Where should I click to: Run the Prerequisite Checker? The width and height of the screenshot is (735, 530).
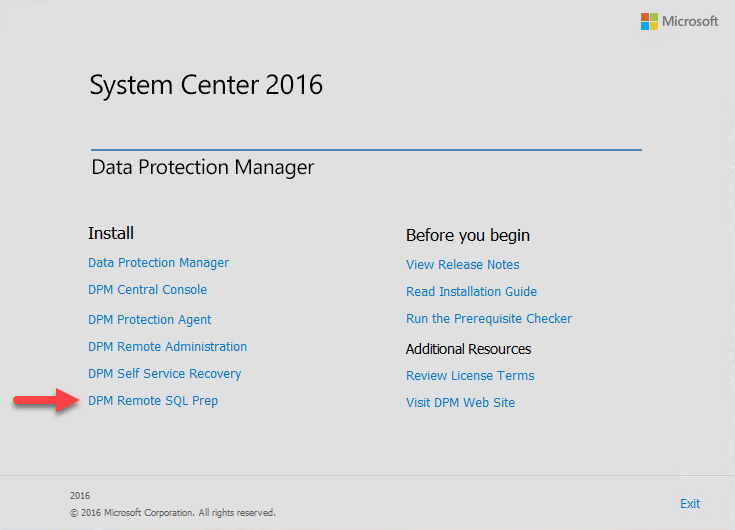tap(489, 319)
